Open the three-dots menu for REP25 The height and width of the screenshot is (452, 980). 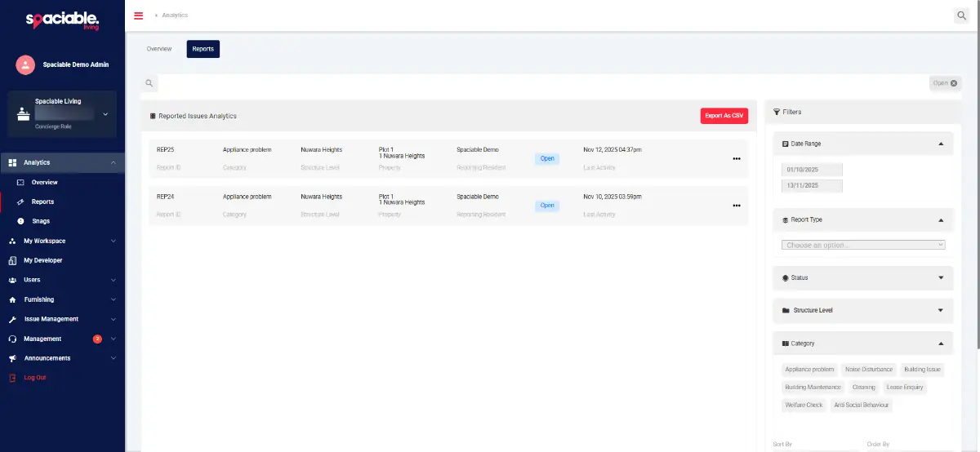(736, 158)
